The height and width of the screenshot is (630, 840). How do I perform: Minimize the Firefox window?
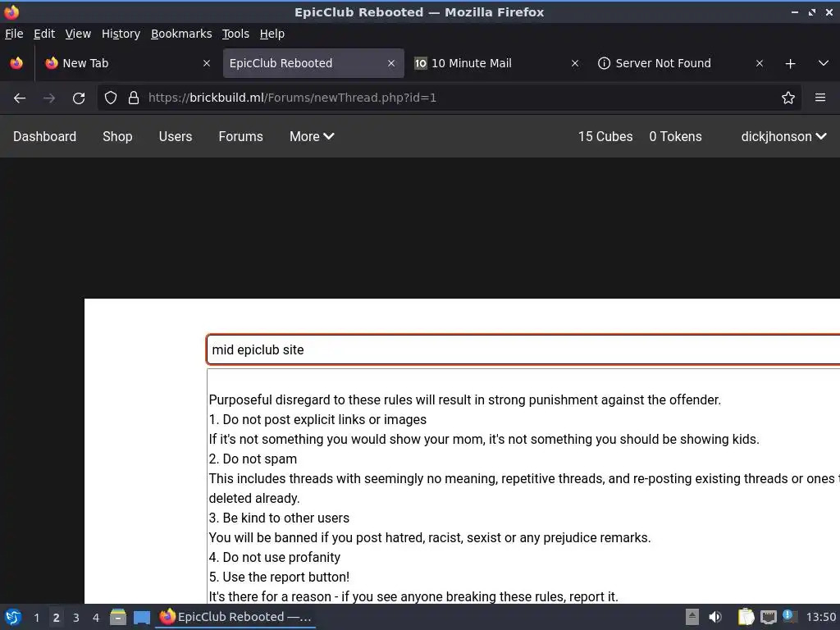coord(794,11)
